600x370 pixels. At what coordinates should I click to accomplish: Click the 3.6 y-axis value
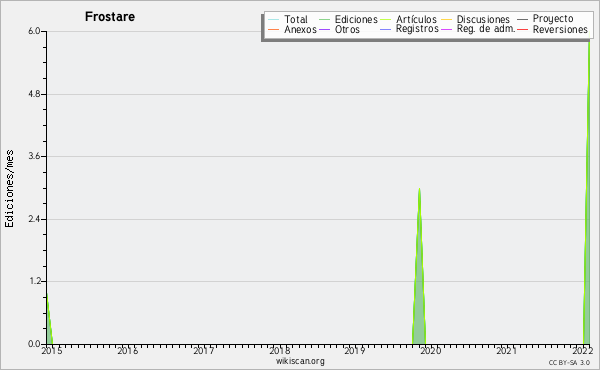(34, 156)
